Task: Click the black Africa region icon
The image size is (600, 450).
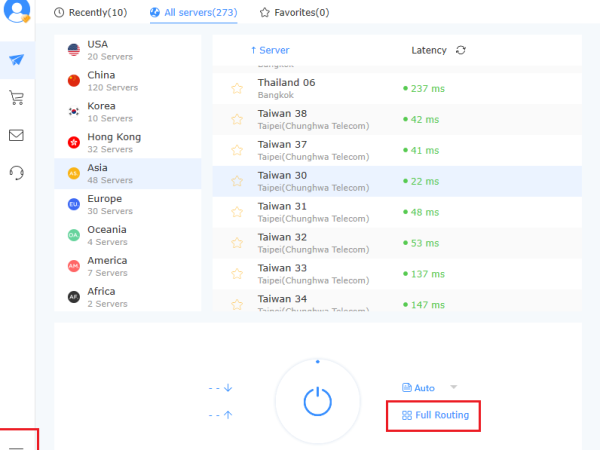Action: [x=74, y=297]
